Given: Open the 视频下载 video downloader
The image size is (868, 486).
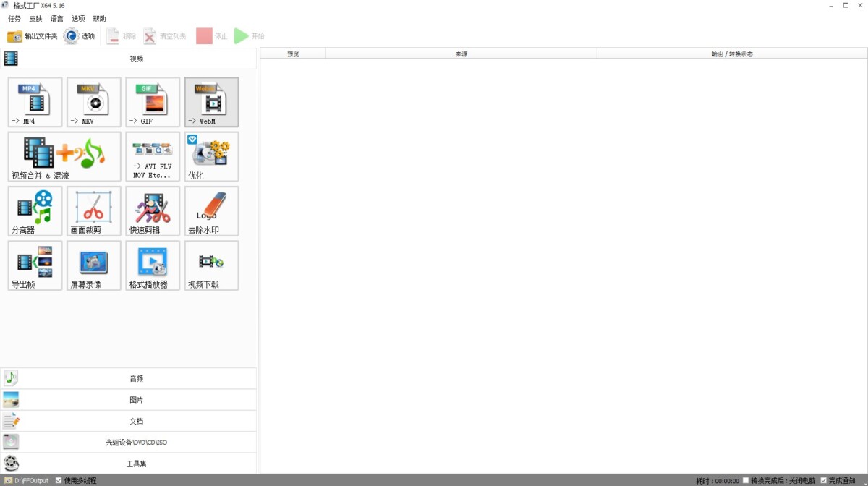Looking at the screenshot, I should (x=211, y=265).
